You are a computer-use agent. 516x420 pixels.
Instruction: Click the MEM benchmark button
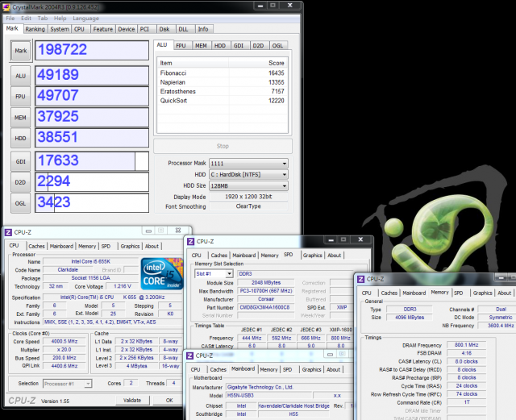(20, 118)
